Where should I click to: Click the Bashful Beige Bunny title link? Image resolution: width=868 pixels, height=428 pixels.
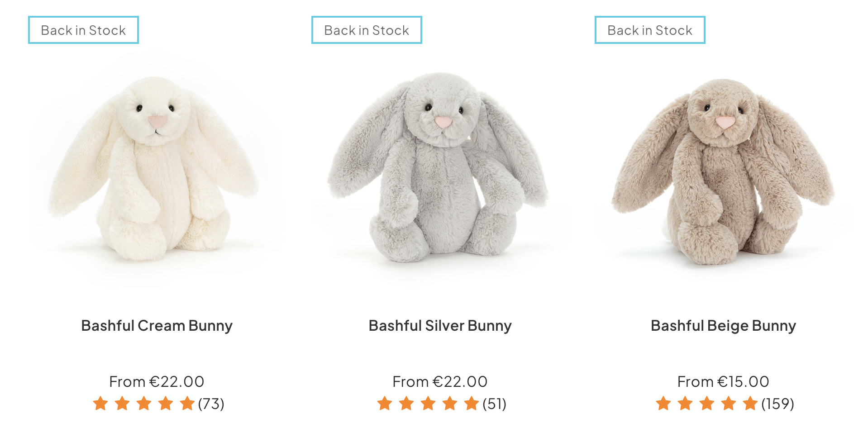[x=723, y=326]
